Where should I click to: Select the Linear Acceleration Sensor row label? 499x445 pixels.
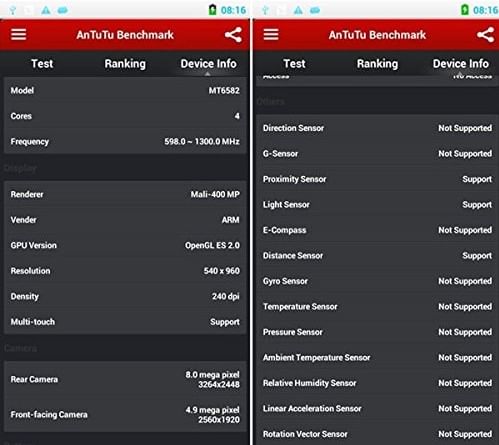[312, 409]
